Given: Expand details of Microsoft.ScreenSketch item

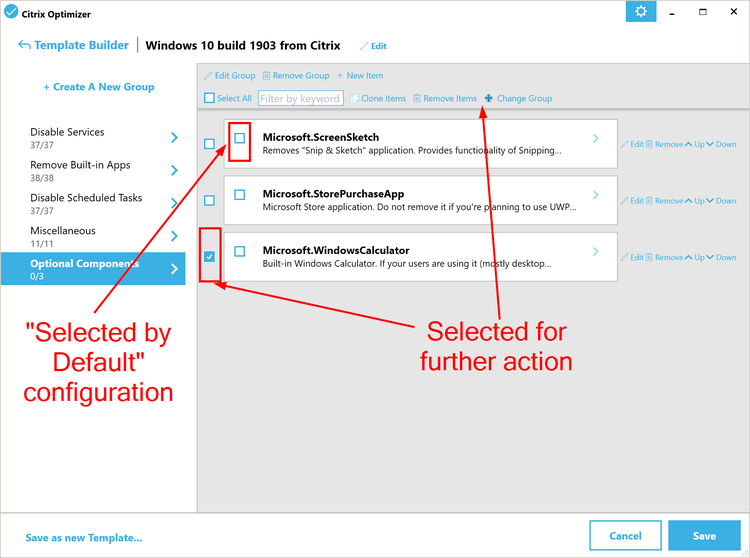Looking at the screenshot, I should (x=596, y=138).
